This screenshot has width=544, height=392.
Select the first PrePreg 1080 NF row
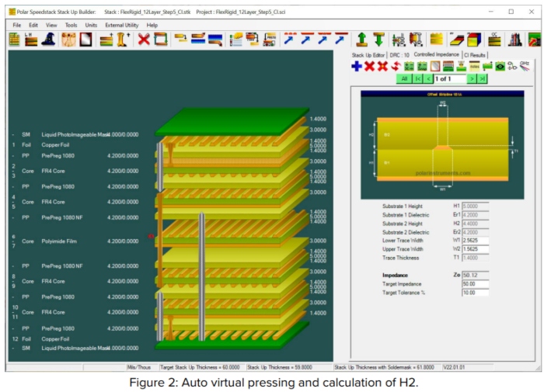[x=75, y=217]
